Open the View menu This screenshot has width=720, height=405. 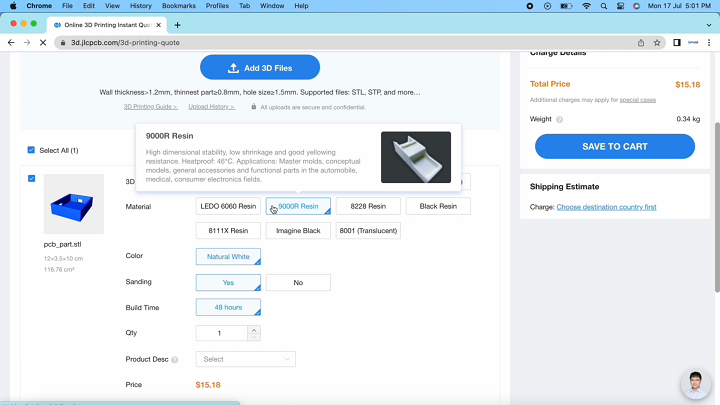tap(112, 6)
